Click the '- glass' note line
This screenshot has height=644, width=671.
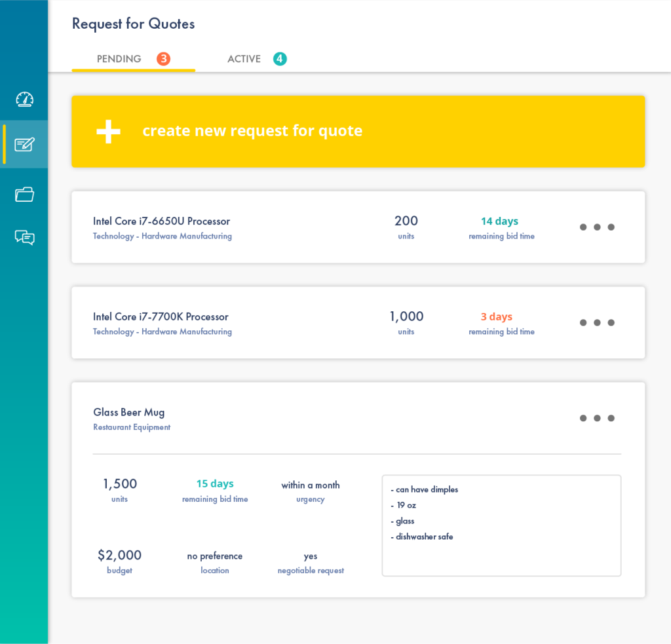tap(402, 521)
